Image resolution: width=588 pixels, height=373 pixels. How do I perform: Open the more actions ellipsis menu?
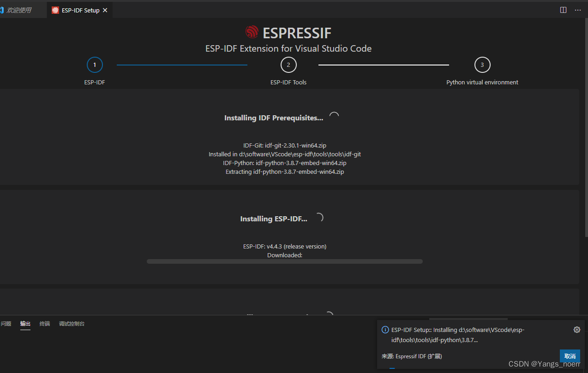[578, 10]
